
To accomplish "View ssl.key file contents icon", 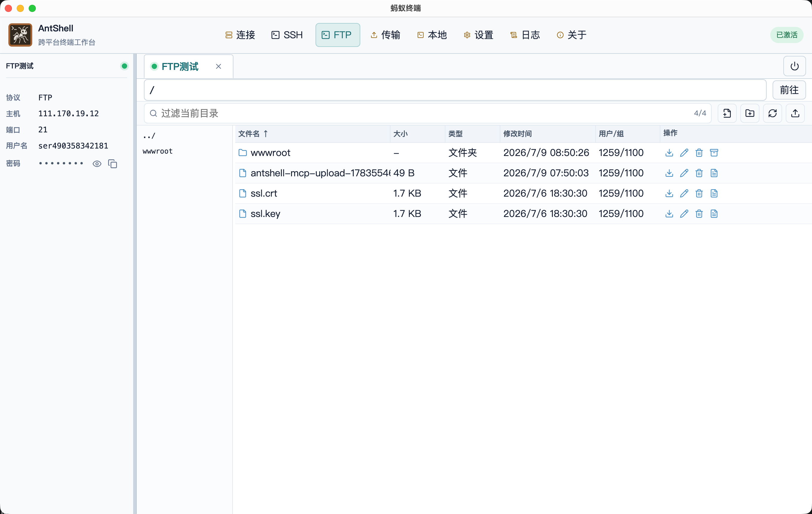I will click(x=714, y=214).
